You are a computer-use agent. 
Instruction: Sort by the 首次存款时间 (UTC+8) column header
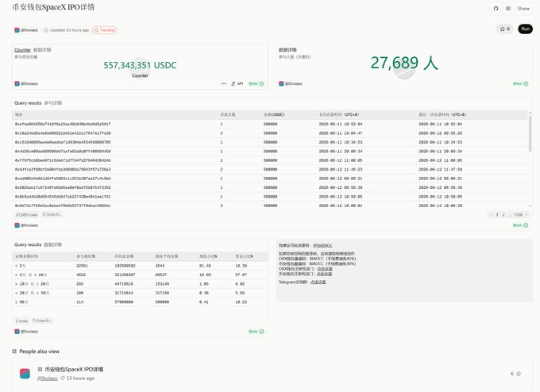tap(339, 114)
